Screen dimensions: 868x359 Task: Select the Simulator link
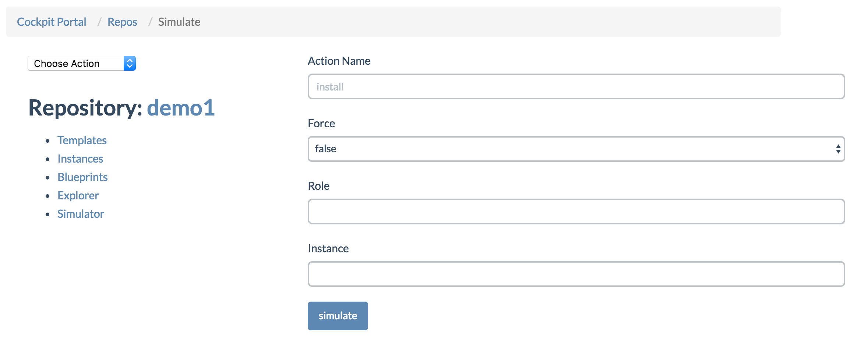point(81,214)
